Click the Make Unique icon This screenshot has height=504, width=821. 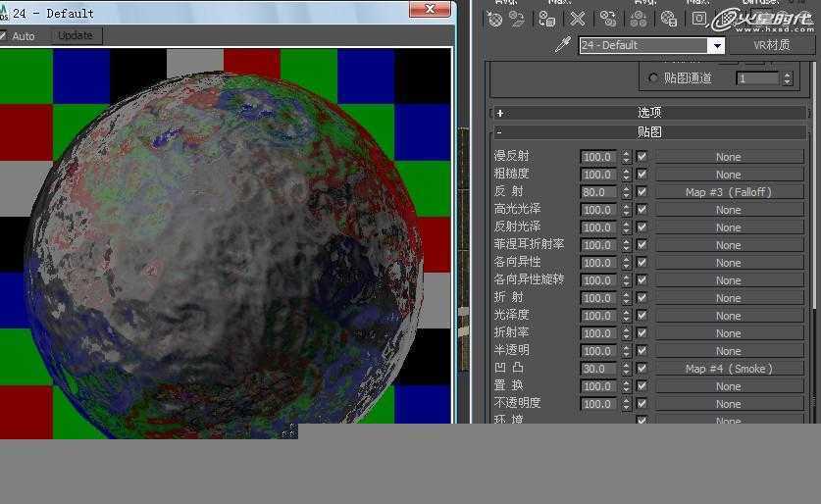(x=639, y=20)
